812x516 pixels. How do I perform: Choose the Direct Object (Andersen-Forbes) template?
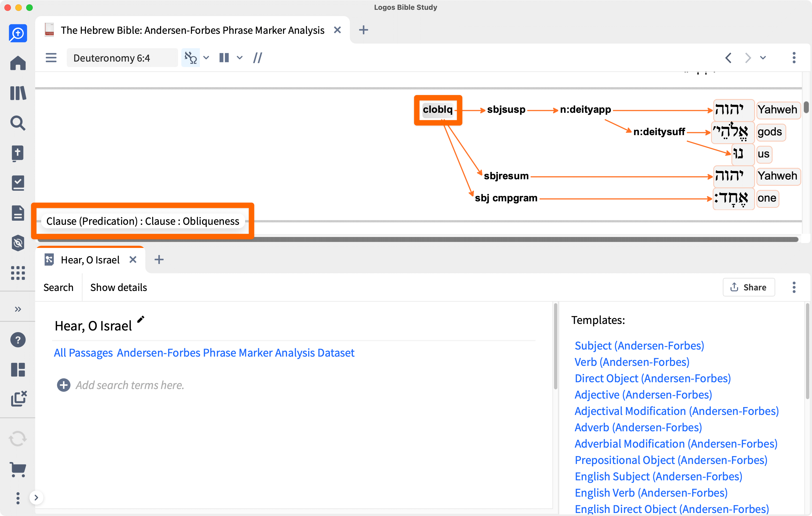coord(653,378)
